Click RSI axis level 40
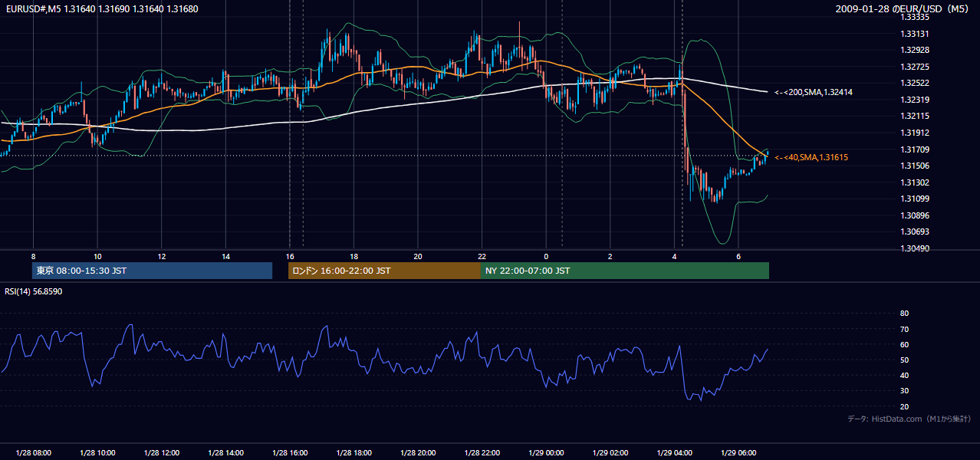Screen dimensions: 980x460 click(904, 375)
